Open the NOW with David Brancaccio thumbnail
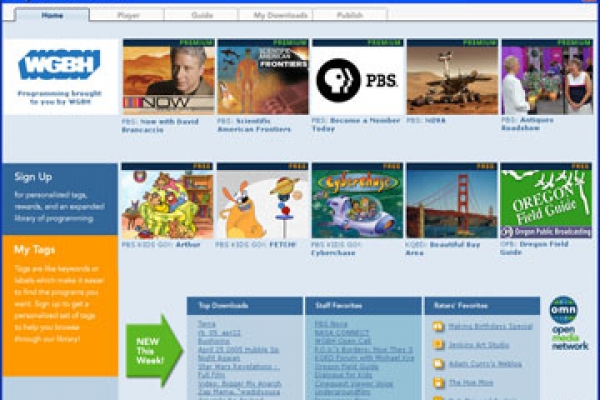600x400 pixels. point(169,77)
